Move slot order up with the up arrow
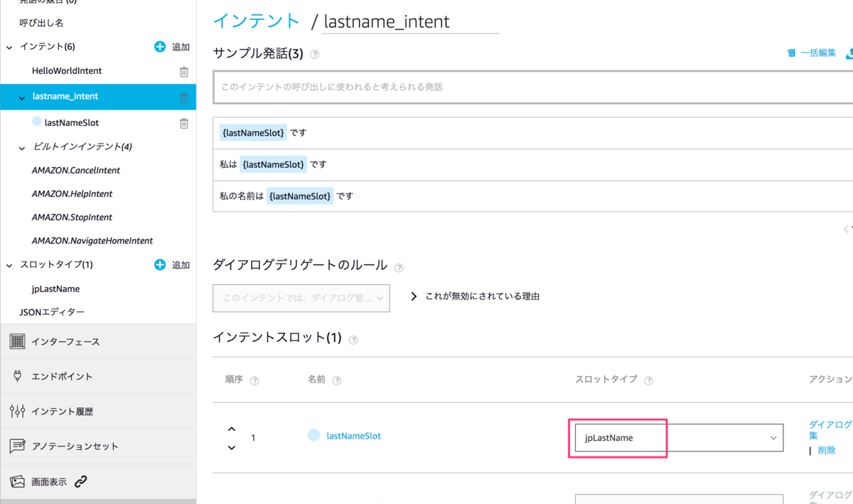Screen dimensions: 853x504 coord(231,429)
